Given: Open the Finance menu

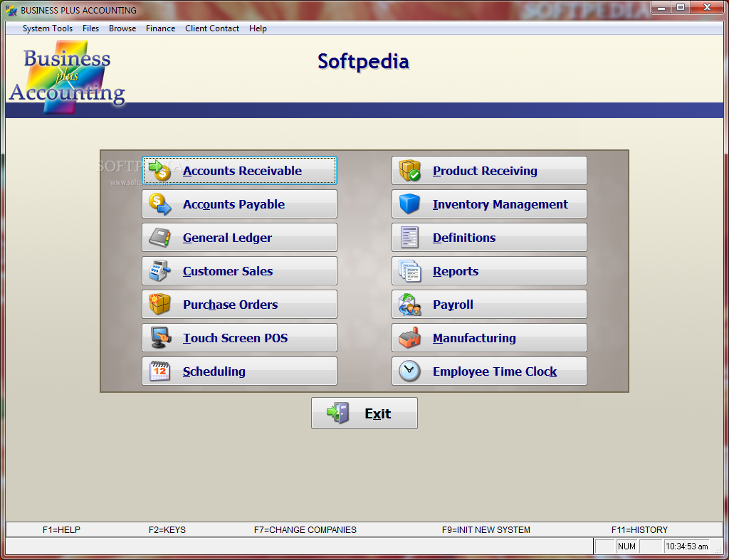Looking at the screenshot, I should 160,28.
